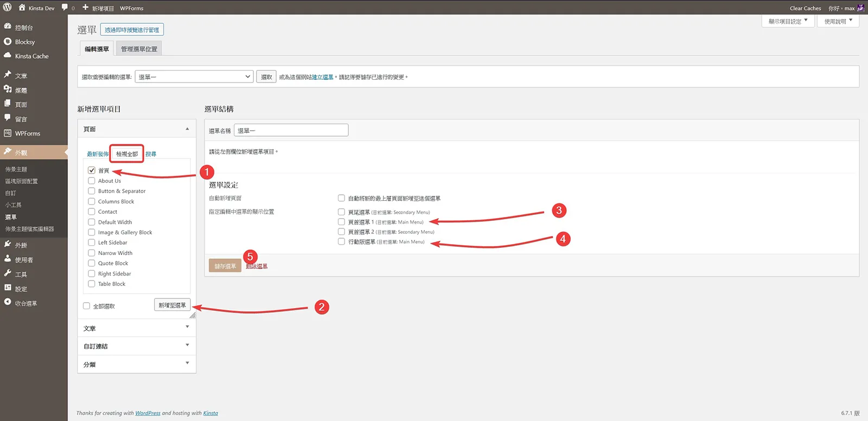Viewport: 868px width, 421px height.
Task: Click the 設定 settings icon
Action: [x=8, y=288]
